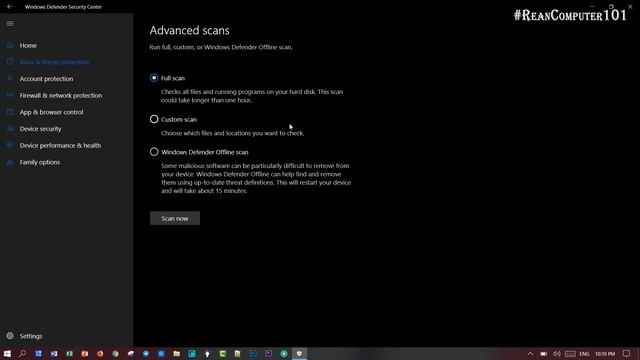This screenshot has height=360, width=640.
Task: Launch Word from the taskbar
Action: tap(54, 353)
